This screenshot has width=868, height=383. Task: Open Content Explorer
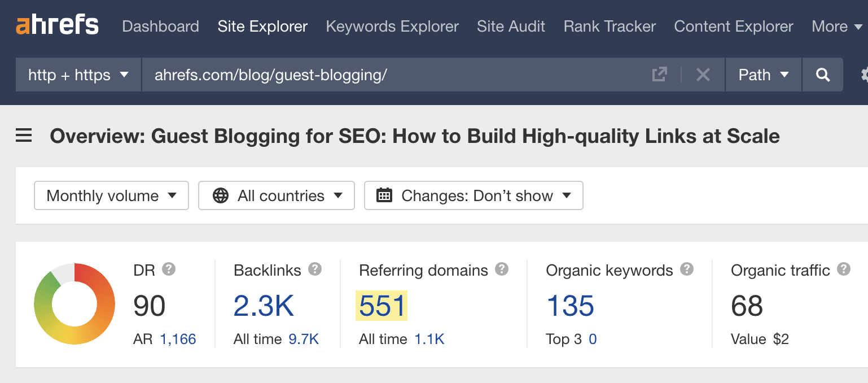tap(734, 26)
